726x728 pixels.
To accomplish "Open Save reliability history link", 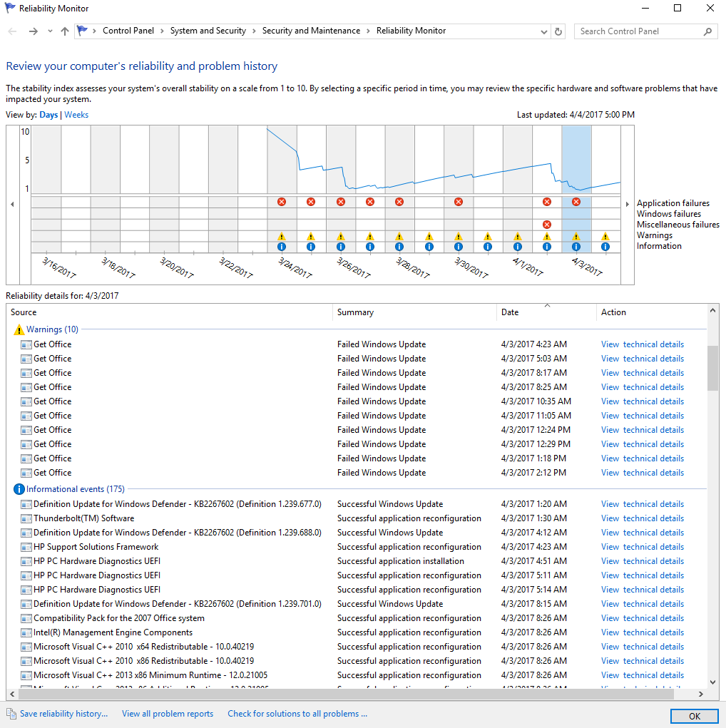I will point(63,714).
